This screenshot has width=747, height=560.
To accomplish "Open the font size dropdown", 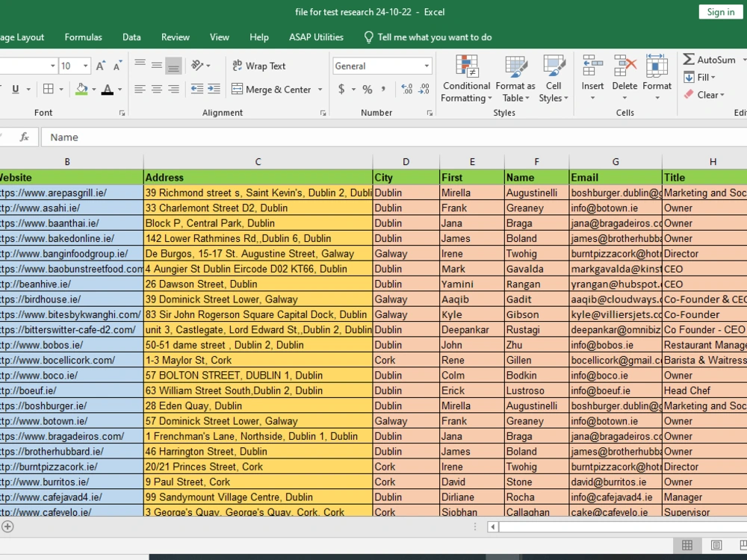I will point(84,66).
